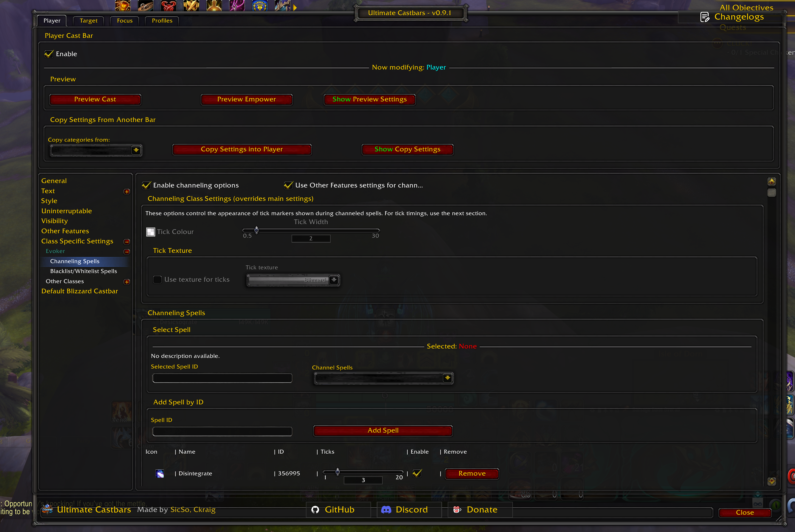Expand the Other Classes node
This screenshot has width=795, height=532.
[x=127, y=282]
